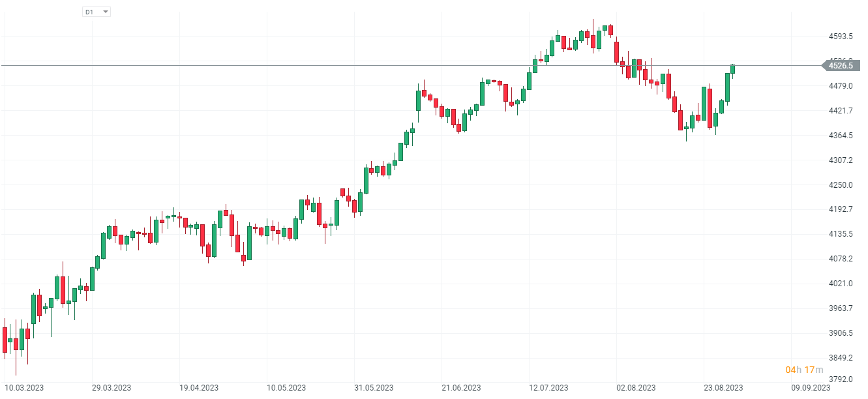868x399 pixels.
Task: Open the D1 timeframe dropdown
Action: [x=97, y=12]
